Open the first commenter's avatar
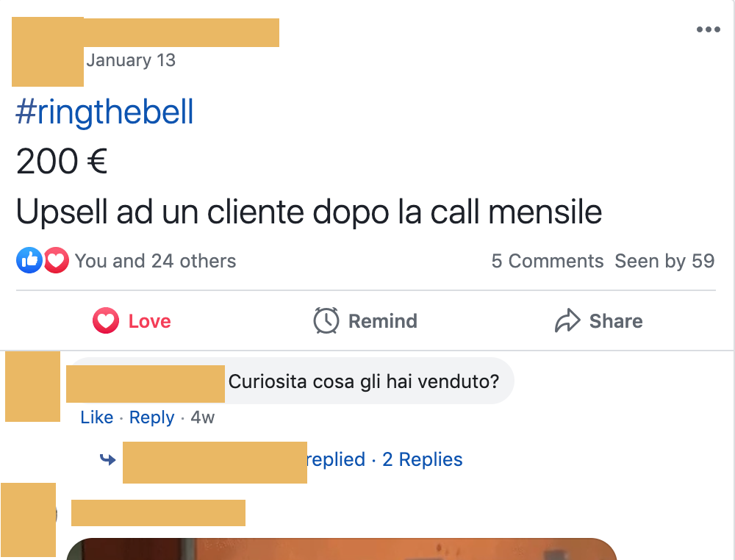The image size is (735, 560). pyautogui.click(x=33, y=387)
